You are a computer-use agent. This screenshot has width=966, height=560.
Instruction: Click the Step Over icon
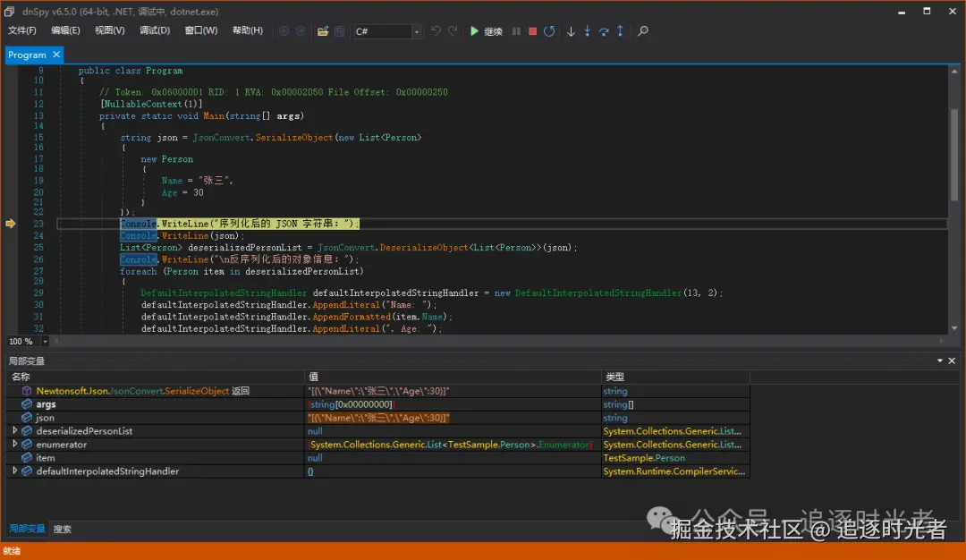(x=604, y=31)
